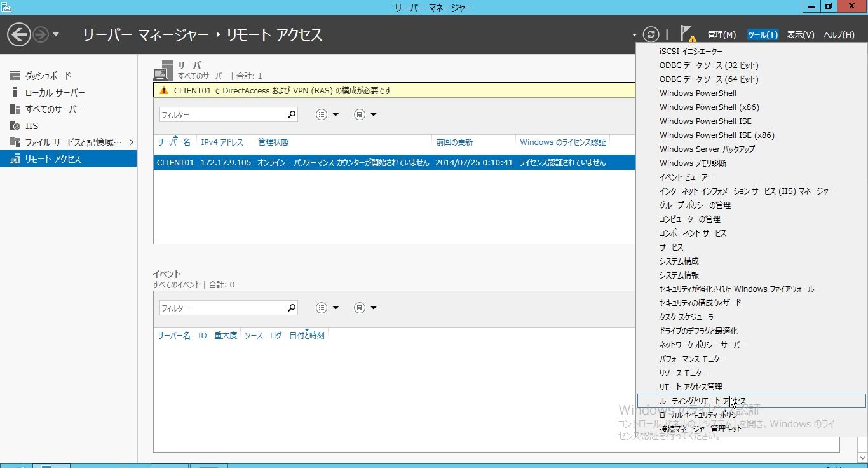This screenshot has height=468, width=868.
Task: Sort events by サーバー名 column
Action: pyautogui.click(x=173, y=335)
